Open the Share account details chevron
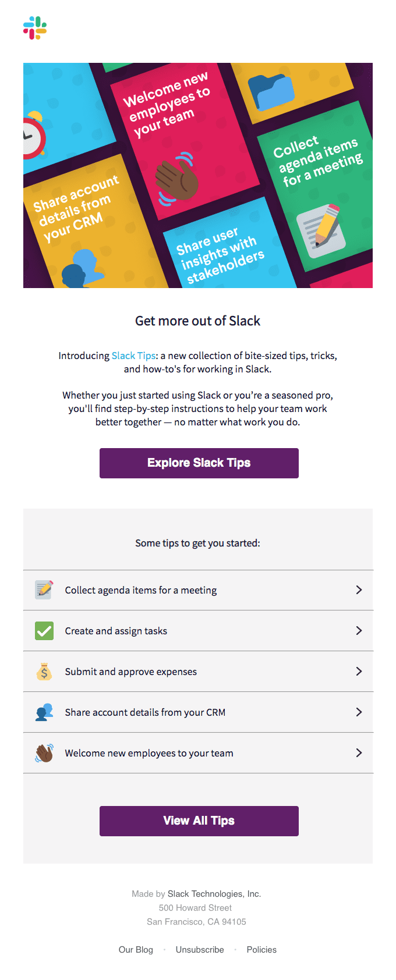Viewport: 396px width, 980px height. 359,712
